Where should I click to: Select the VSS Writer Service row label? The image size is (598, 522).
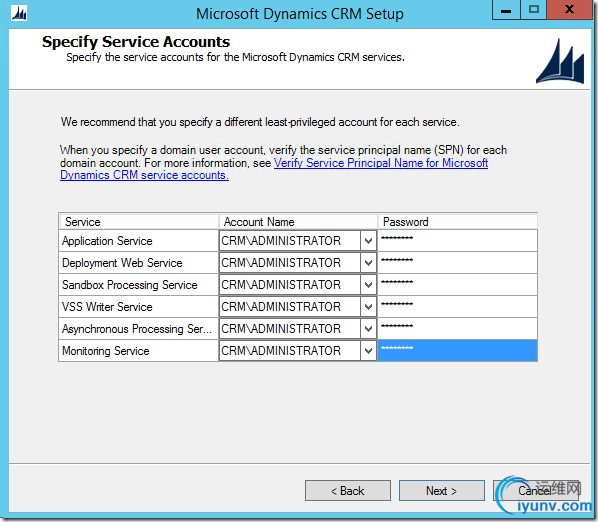[107, 307]
